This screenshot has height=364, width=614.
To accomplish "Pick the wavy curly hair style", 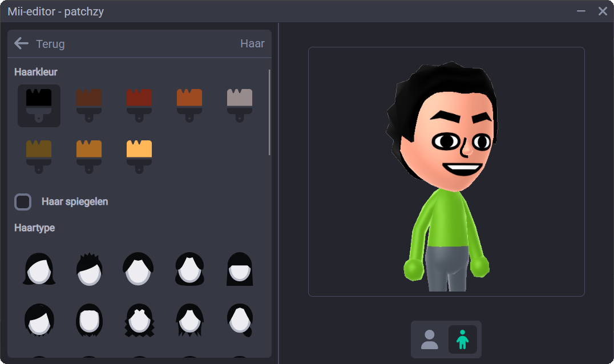I will [139, 319].
